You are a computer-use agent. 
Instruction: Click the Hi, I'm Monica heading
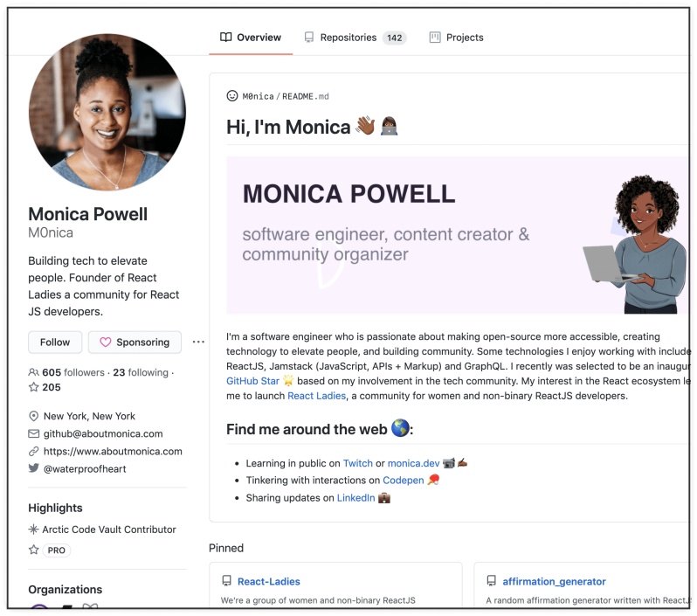pyautogui.click(x=312, y=127)
